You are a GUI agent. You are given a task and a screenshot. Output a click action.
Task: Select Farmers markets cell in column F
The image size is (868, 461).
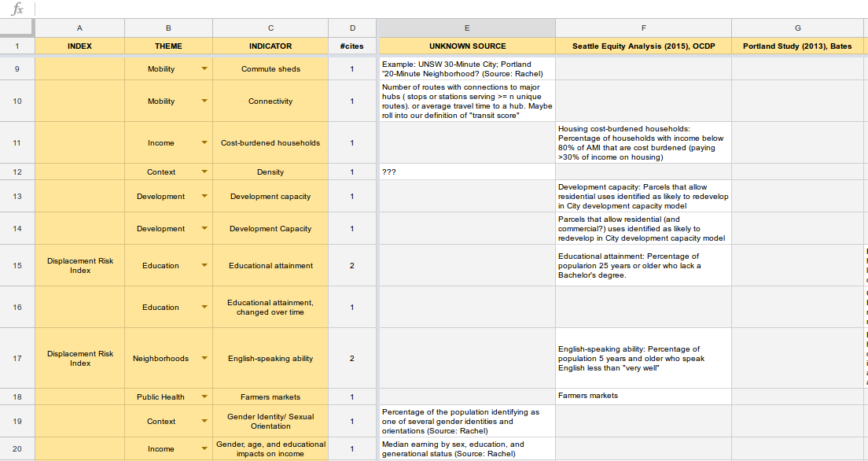coord(643,396)
